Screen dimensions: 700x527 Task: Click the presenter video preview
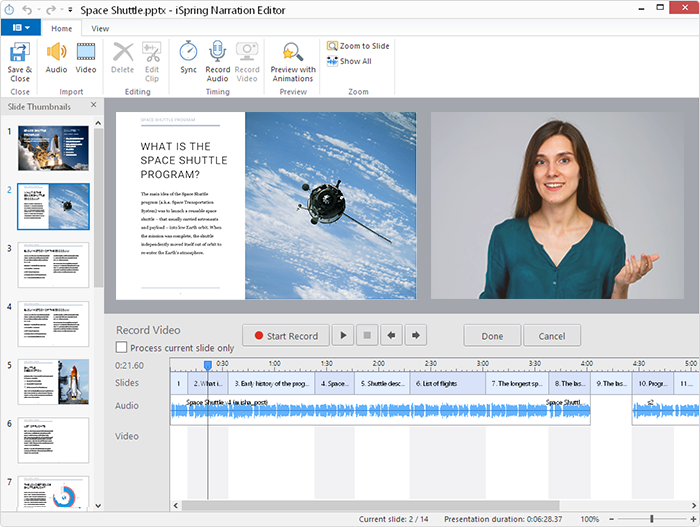[x=557, y=205]
